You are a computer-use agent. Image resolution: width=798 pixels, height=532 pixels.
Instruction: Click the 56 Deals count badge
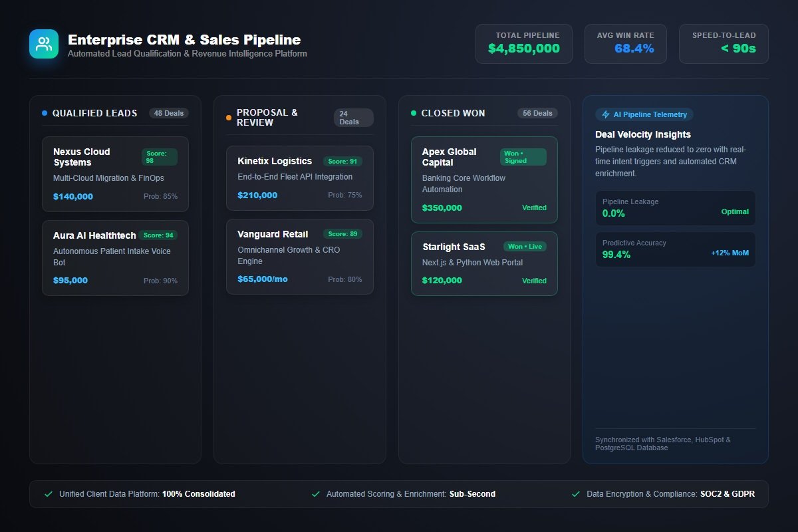pos(538,113)
